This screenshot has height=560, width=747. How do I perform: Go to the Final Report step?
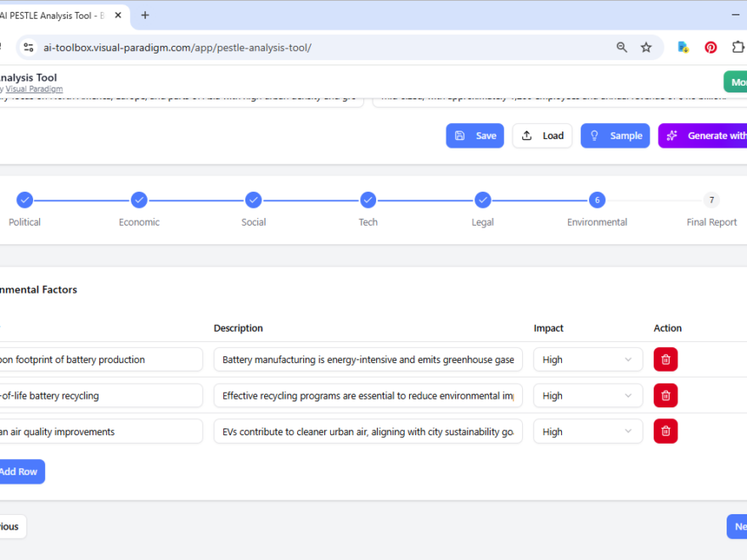coord(711,199)
